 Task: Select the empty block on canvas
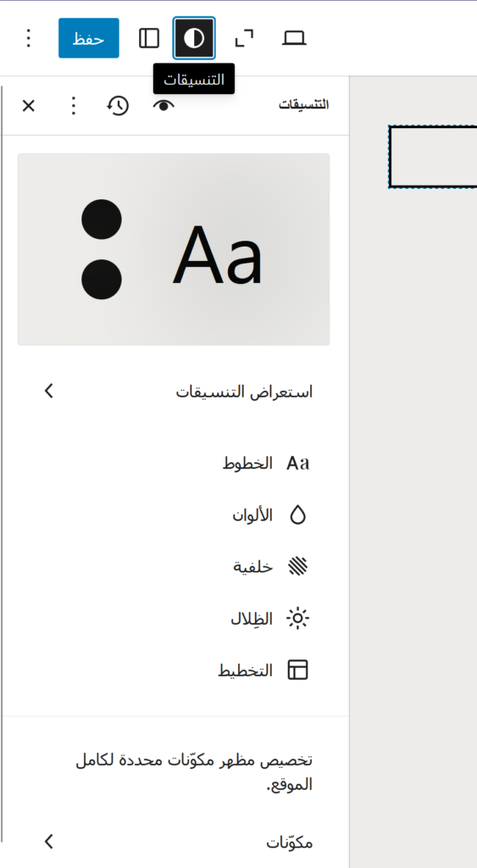(x=433, y=157)
